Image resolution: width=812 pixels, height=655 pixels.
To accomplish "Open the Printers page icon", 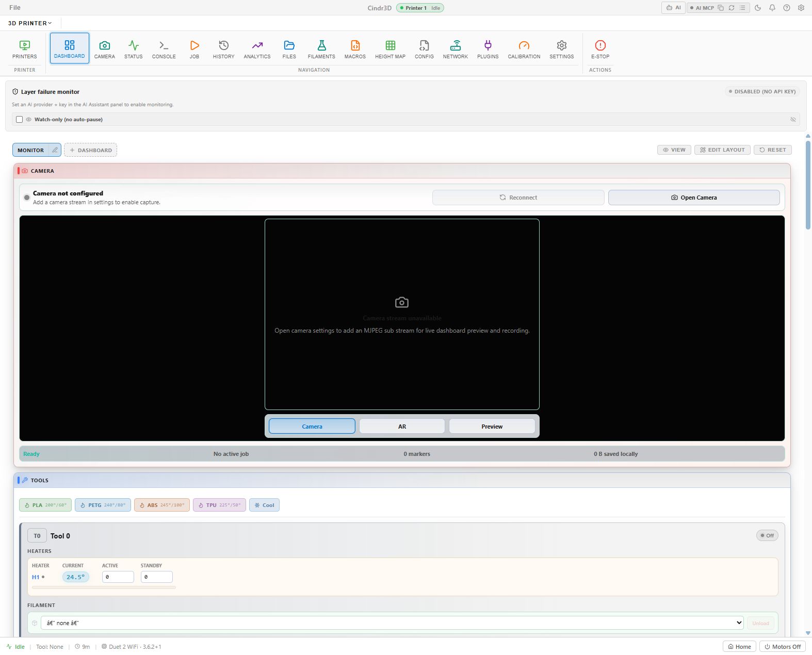I will tap(25, 48).
